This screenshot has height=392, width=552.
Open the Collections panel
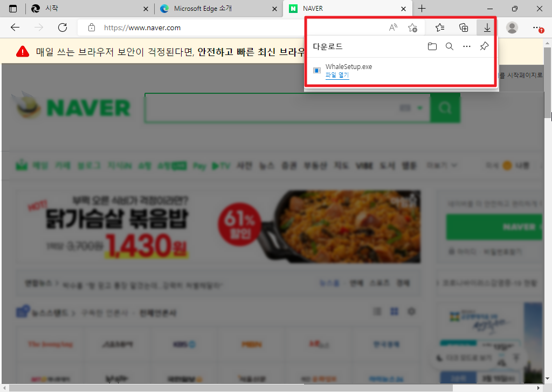[464, 27]
